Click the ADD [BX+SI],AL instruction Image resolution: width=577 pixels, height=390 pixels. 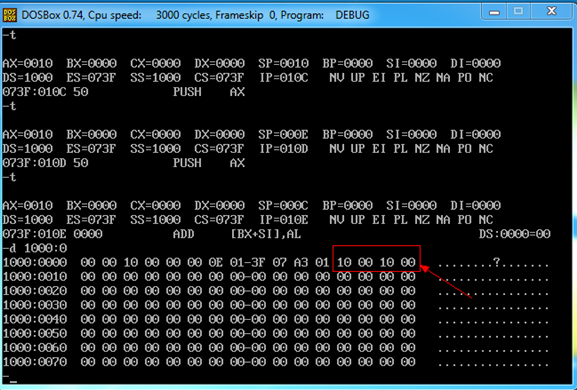237,234
